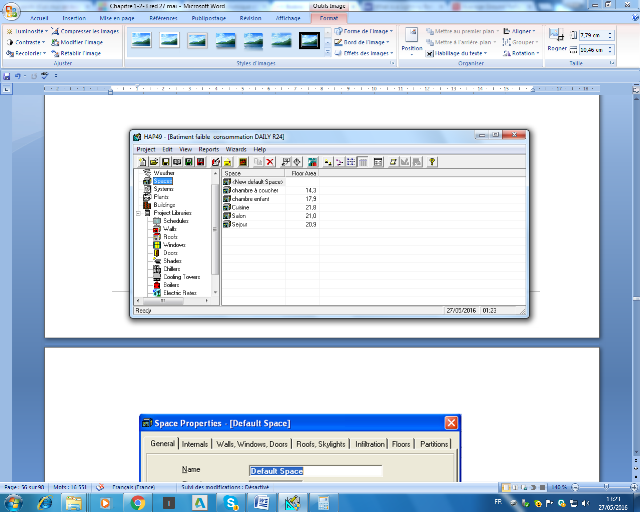Screen dimensions: 640x512
Task: Click the taskbar clock and date
Action: [613, 503]
